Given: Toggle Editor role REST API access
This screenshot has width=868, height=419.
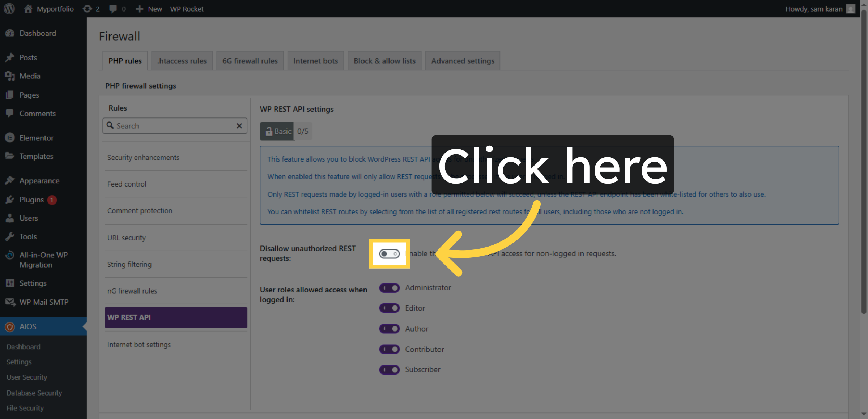Looking at the screenshot, I should coord(389,308).
